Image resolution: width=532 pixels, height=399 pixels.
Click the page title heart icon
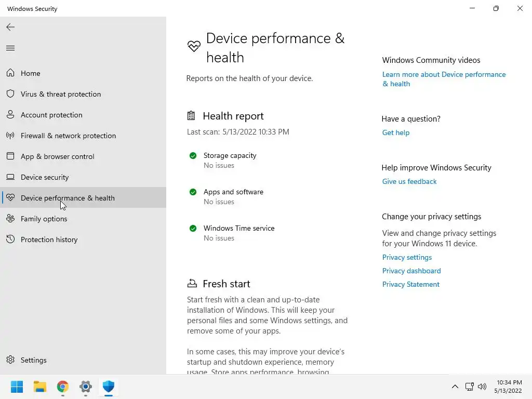click(x=194, y=46)
